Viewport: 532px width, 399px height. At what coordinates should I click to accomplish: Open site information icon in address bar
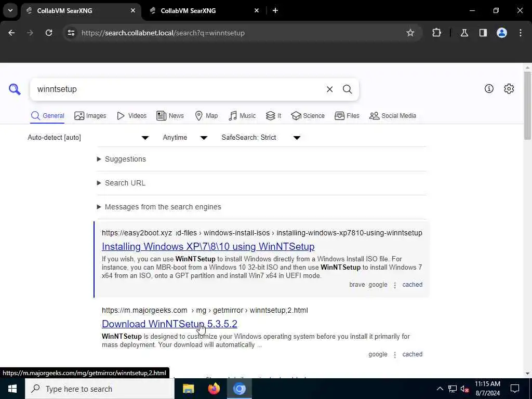(x=71, y=33)
